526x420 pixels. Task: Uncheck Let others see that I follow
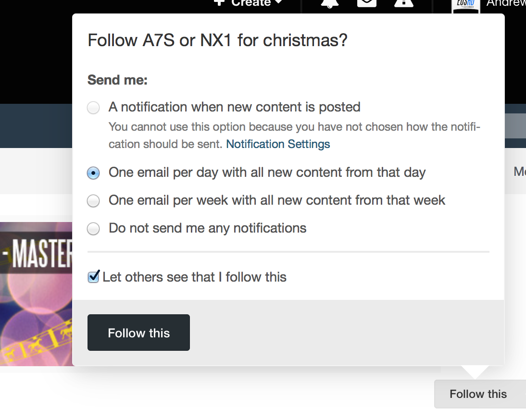click(94, 277)
